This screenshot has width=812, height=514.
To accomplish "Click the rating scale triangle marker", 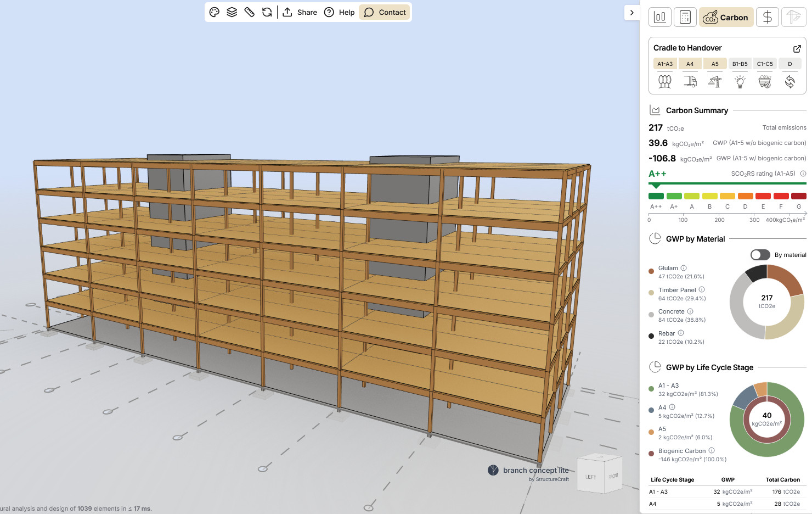I will tap(656, 186).
